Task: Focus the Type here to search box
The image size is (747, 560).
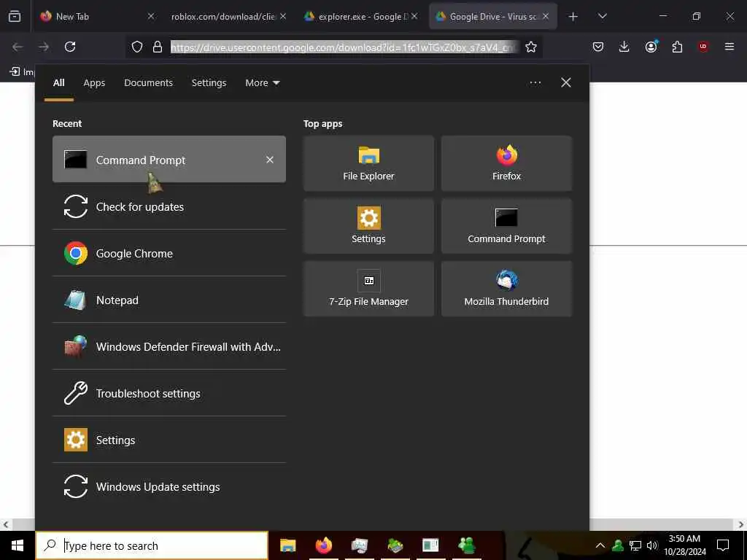Action: (x=152, y=545)
